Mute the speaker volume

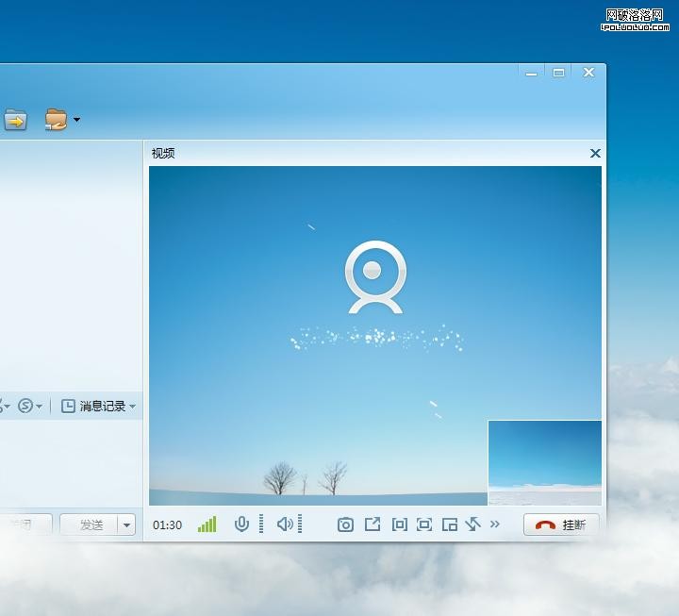(284, 524)
